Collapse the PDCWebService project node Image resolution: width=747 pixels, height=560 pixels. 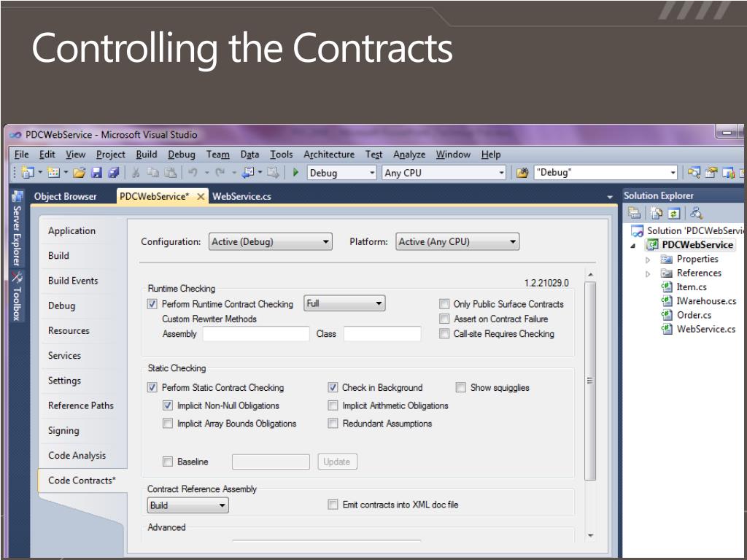coord(633,246)
